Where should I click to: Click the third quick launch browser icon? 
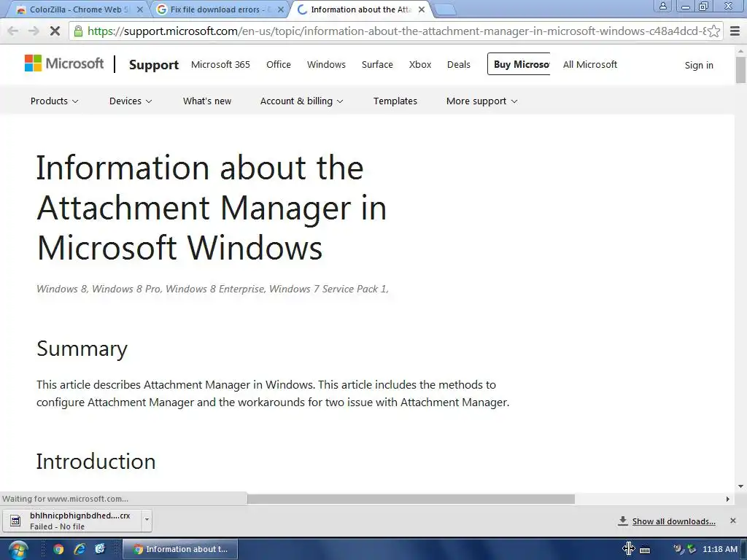100,549
